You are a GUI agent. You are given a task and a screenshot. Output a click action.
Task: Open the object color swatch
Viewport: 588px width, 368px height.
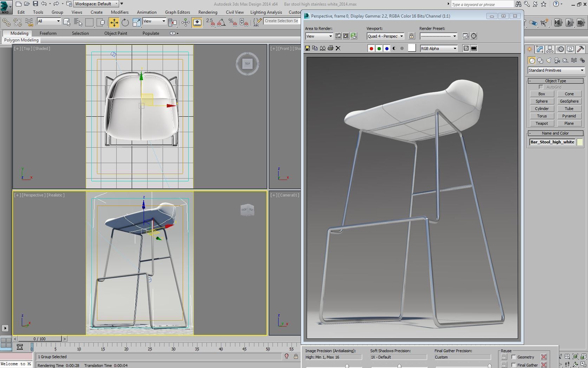pyautogui.click(x=580, y=142)
